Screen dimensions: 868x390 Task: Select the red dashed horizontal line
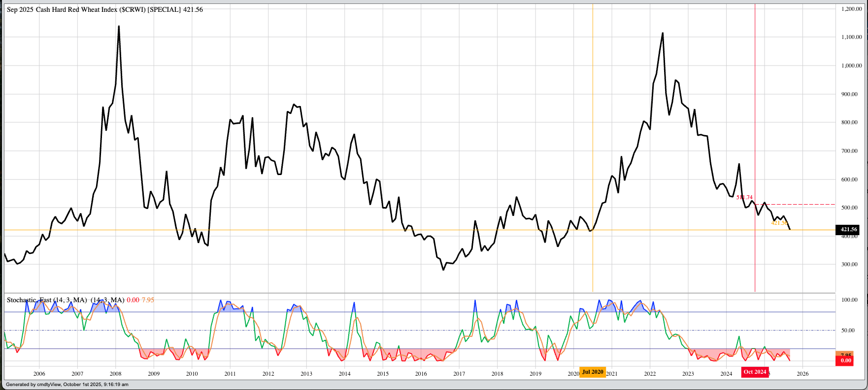click(x=798, y=204)
